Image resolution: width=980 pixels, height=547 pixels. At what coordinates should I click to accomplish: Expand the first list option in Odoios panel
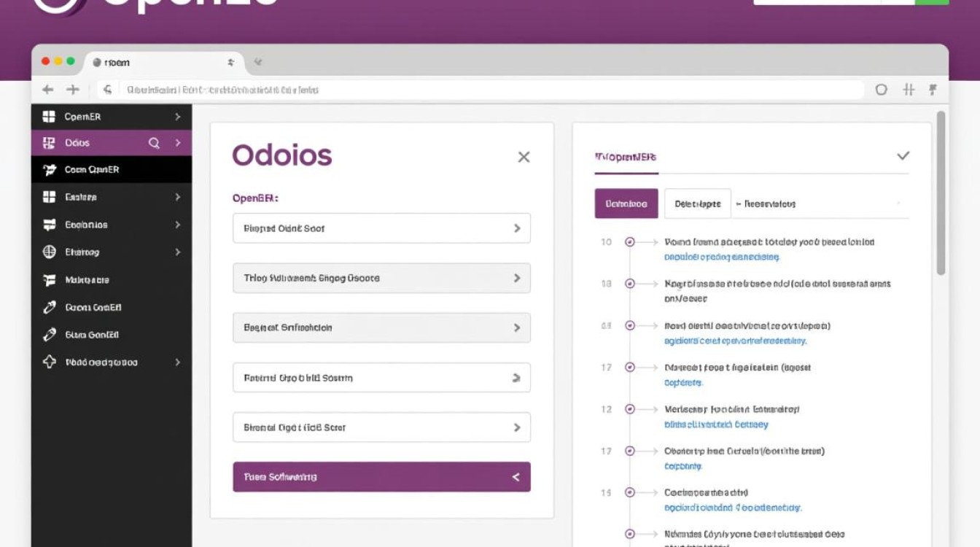[x=381, y=228]
